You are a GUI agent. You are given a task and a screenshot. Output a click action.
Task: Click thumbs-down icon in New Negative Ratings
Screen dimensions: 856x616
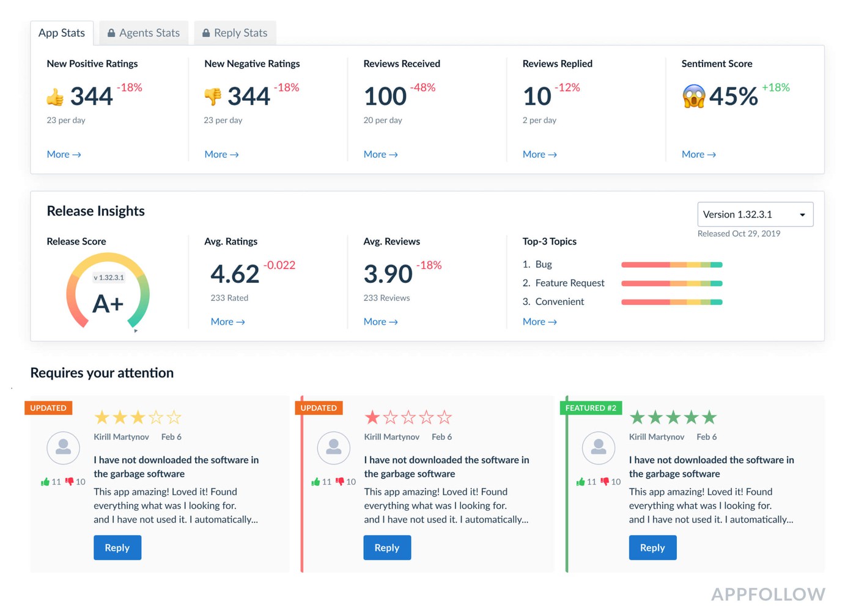pyautogui.click(x=213, y=97)
